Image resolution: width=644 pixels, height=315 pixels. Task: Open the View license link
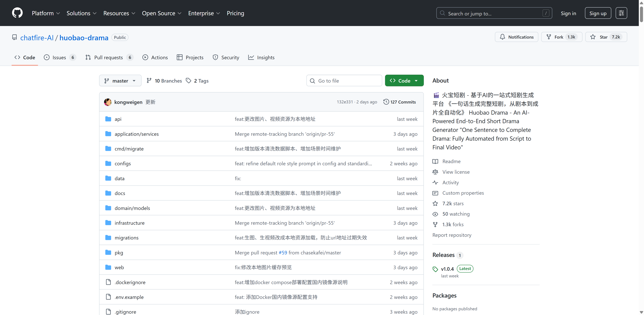tap(456, 172)
